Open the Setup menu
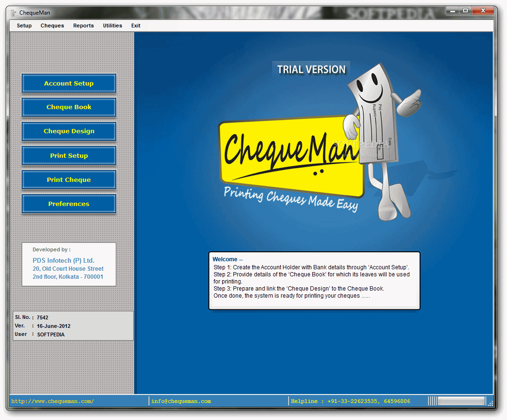 pos(24,26)
